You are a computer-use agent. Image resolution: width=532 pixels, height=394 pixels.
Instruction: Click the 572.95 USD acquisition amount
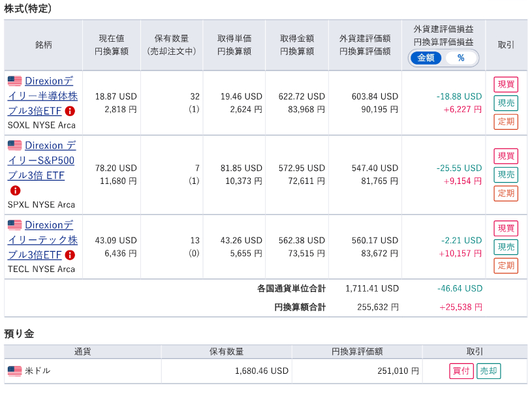pos(302,168)
